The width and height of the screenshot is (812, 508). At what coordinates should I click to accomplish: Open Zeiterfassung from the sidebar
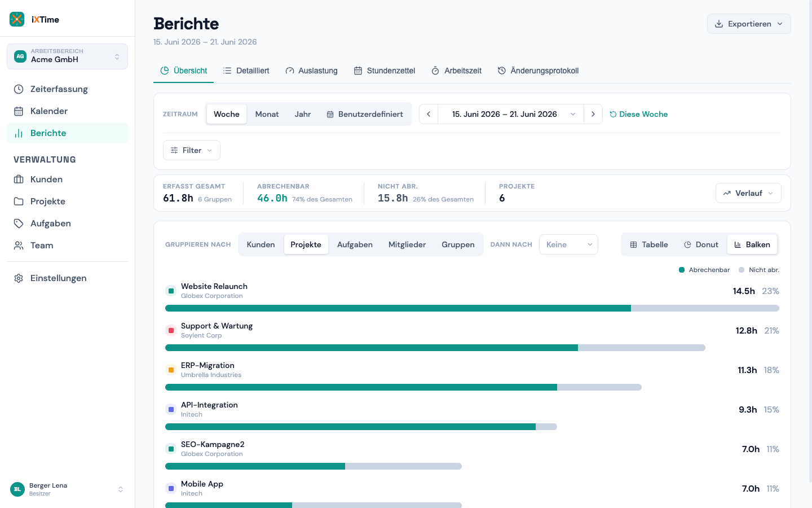click(x=67, y=89)
